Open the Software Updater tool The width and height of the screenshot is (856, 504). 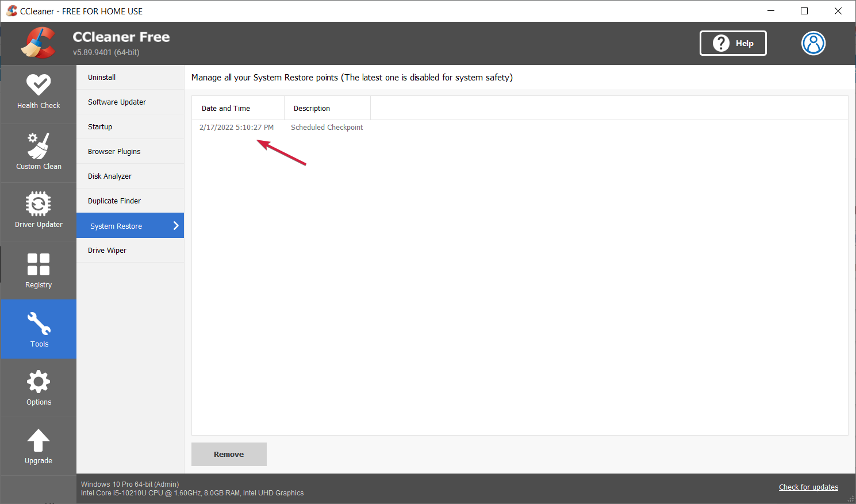[130, 102]
